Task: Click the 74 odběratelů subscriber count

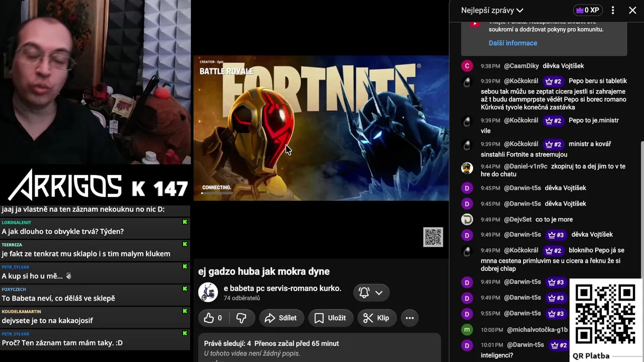Action: [x=242, y=298]
